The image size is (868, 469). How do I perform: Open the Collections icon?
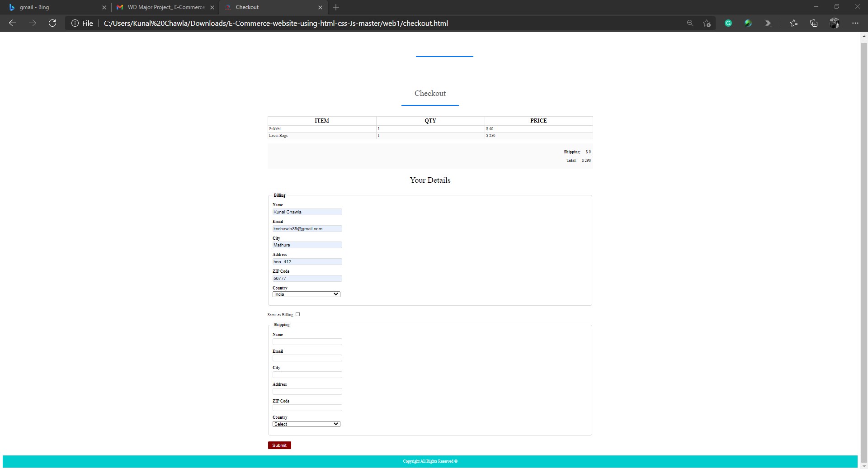pos(814,23)
